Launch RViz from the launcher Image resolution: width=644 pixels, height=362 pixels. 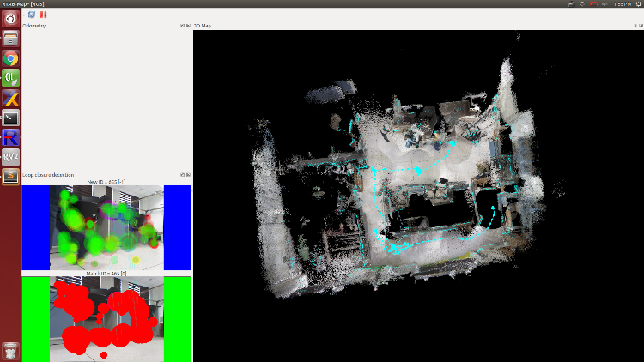(x=11, y=158)
